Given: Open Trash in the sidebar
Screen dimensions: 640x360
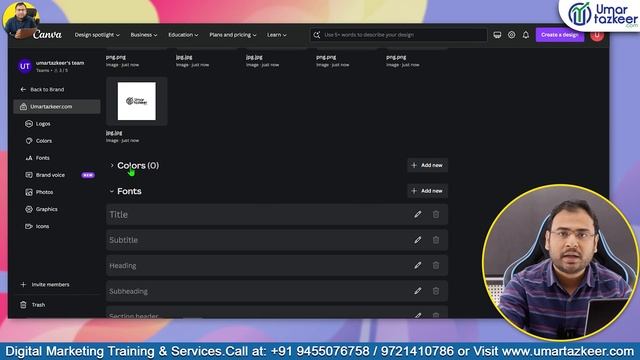Looking at the screenshot, I should 38,305.
